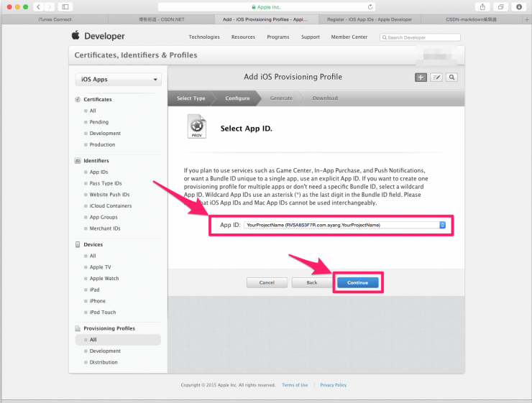
Task: Open the Resources menu
Action: (x=243, y=37)
